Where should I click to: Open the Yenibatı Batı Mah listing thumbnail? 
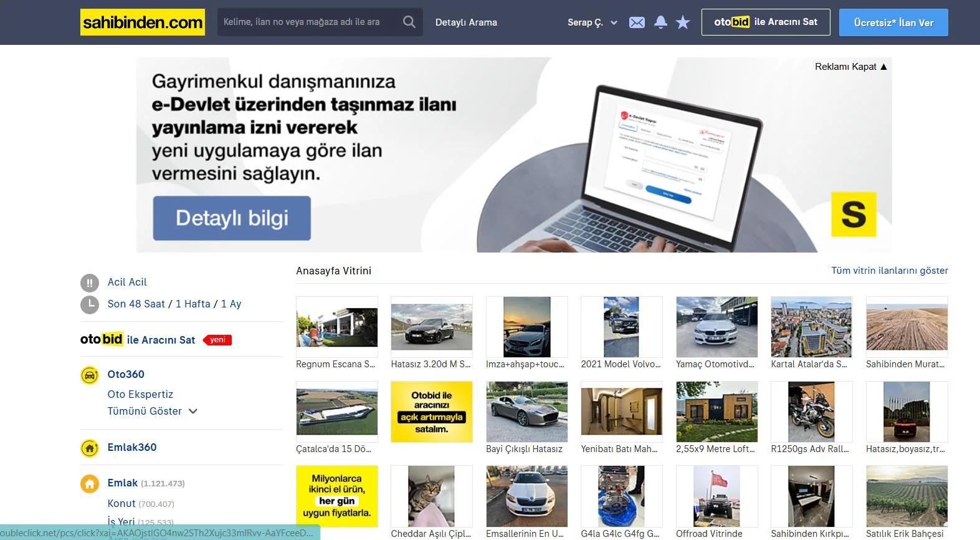[x=622, y=412]
